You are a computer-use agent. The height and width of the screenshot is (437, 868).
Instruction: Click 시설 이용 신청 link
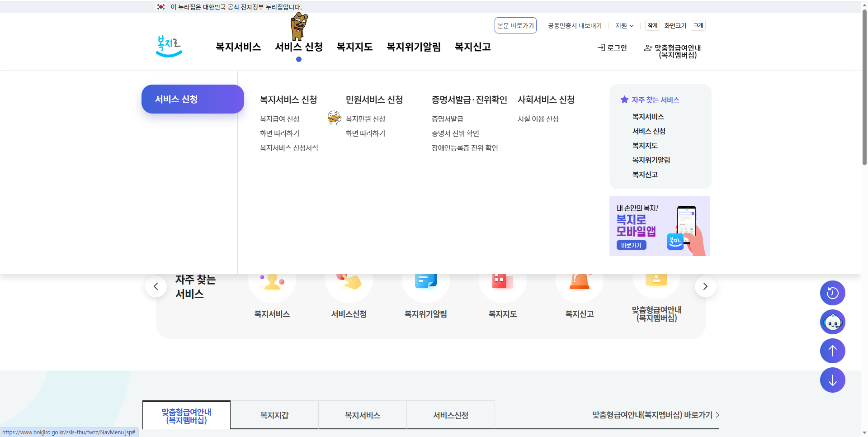click(538, 119)
